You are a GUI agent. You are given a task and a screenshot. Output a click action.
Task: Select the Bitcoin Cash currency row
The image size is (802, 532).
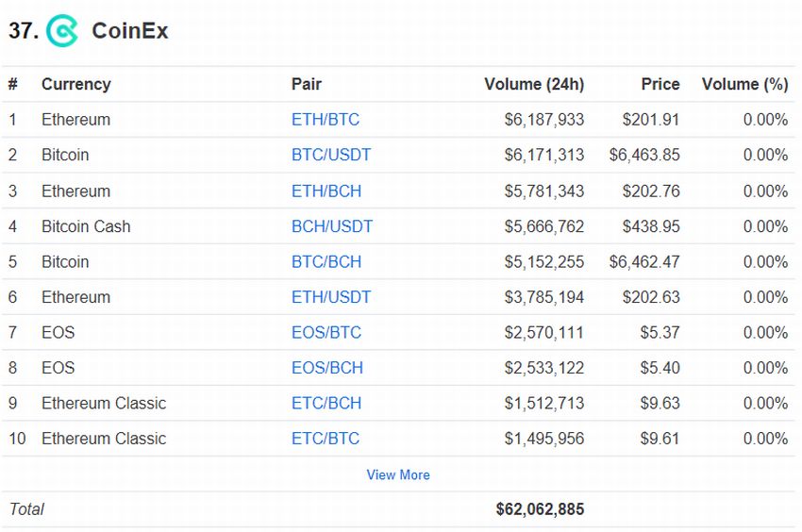[399, 226]
